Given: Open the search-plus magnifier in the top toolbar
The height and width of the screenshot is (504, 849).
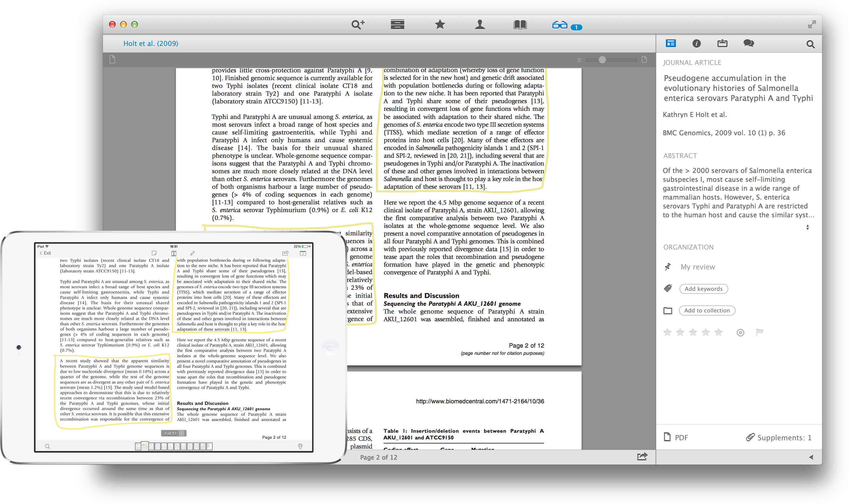Looking at the screenshot, I should coord(358,24).
